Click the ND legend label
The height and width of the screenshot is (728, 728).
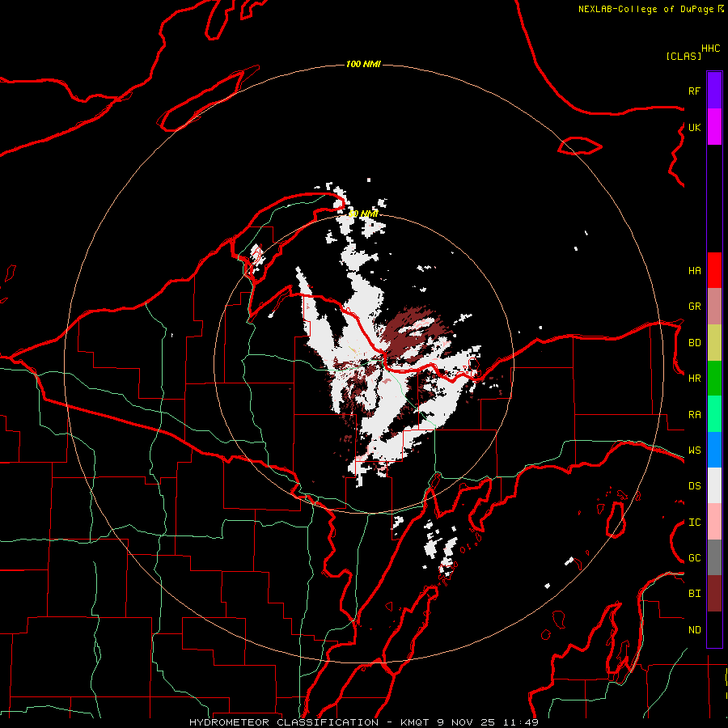694,630
